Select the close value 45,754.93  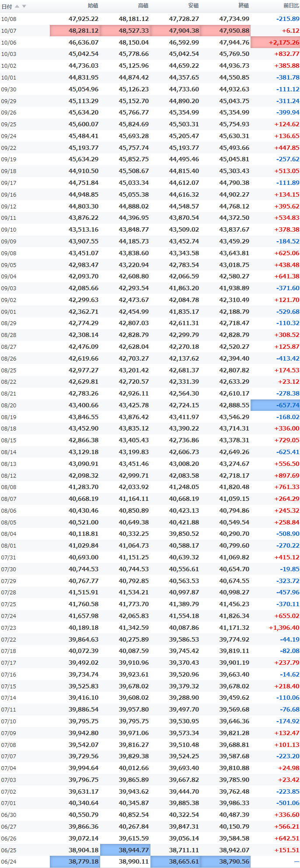click(x=234, y=124)
